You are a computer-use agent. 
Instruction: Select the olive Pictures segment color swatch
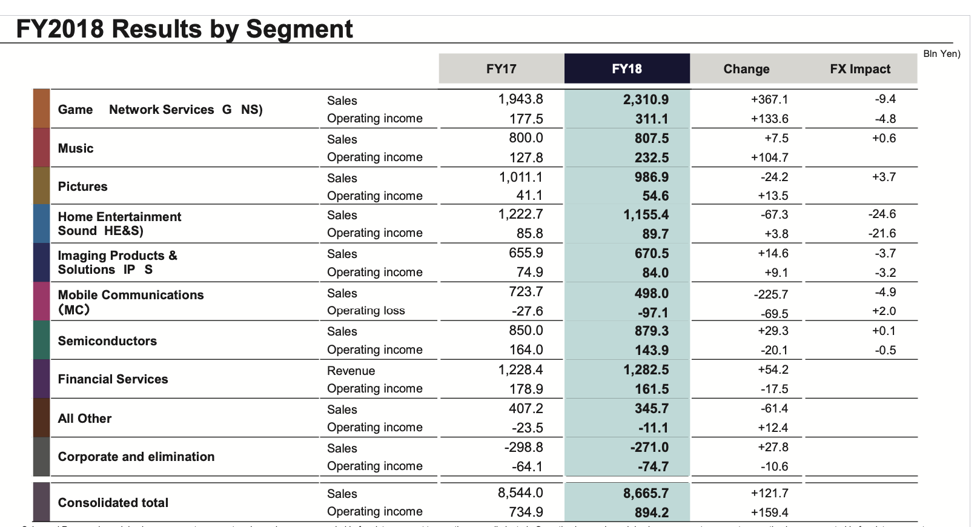pos(41,185)
